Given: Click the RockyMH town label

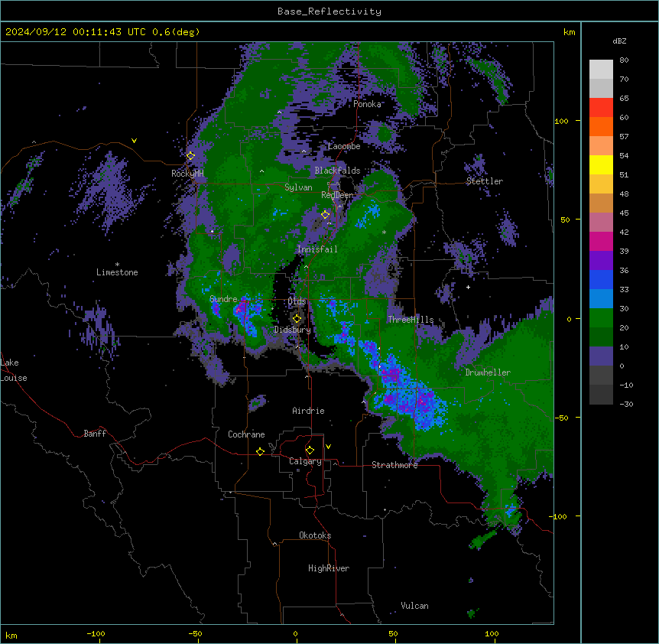Looking at the screenshot, I should (x=187, y=173).
